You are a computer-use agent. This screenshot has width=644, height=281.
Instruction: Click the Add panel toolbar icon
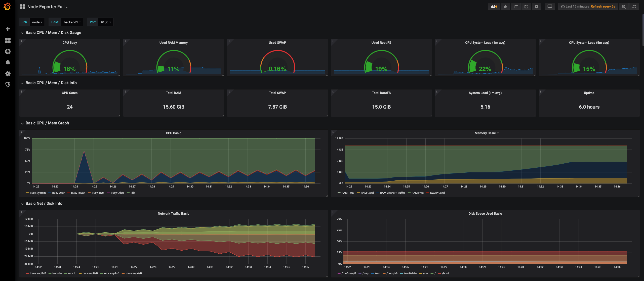click(494, 7)
